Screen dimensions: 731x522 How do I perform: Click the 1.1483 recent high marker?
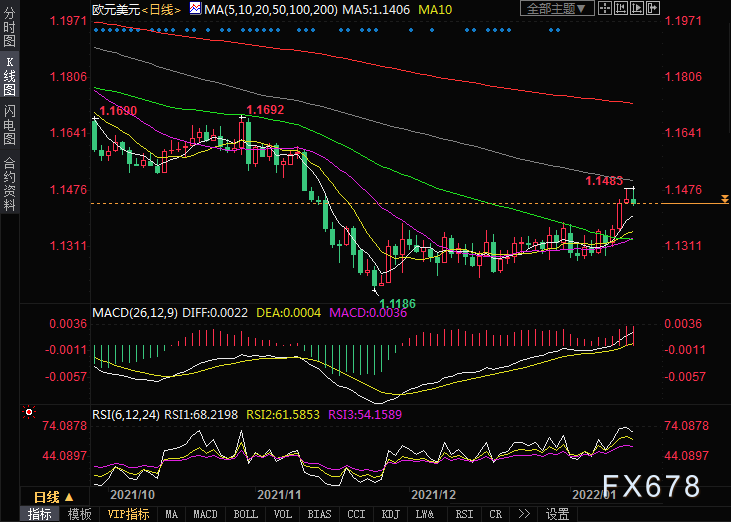[x=604, y=181]
